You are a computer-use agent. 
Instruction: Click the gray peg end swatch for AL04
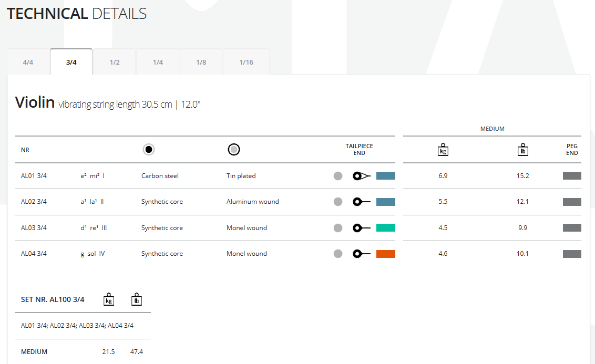(572, 254)
